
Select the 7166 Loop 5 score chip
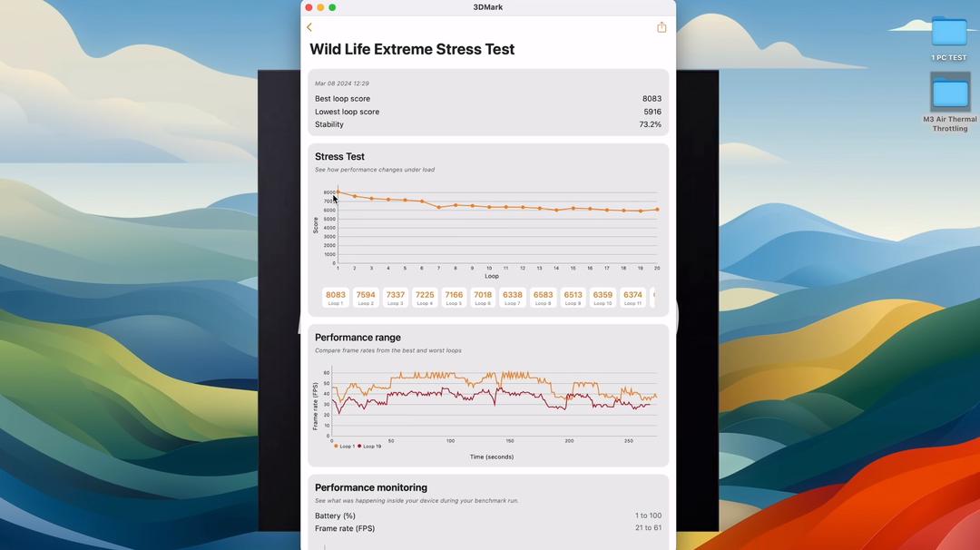[454, 298]
